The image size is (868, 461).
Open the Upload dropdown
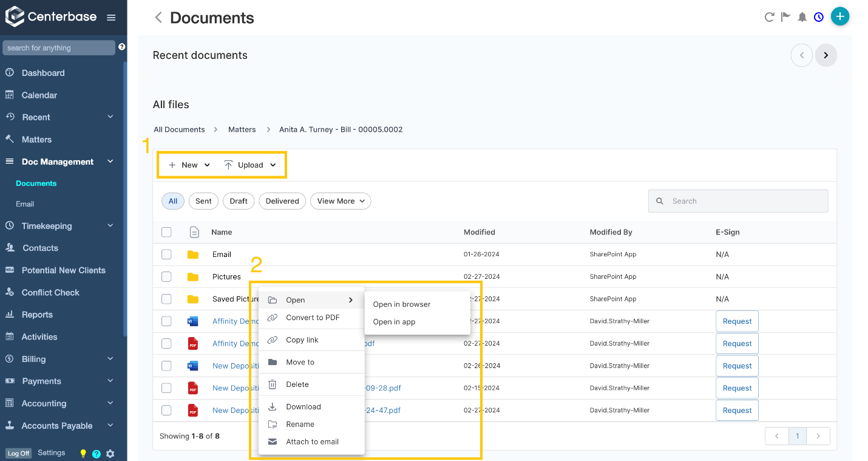pyautogui.click(x=250, y=165)
